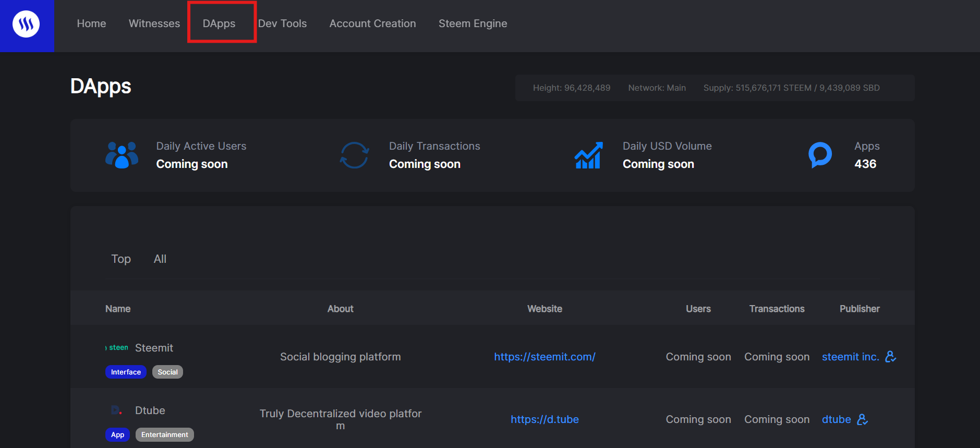Viewport: 980px width, 448px height.
Task: Navigate to Account Creation
Action: [372, 23]
